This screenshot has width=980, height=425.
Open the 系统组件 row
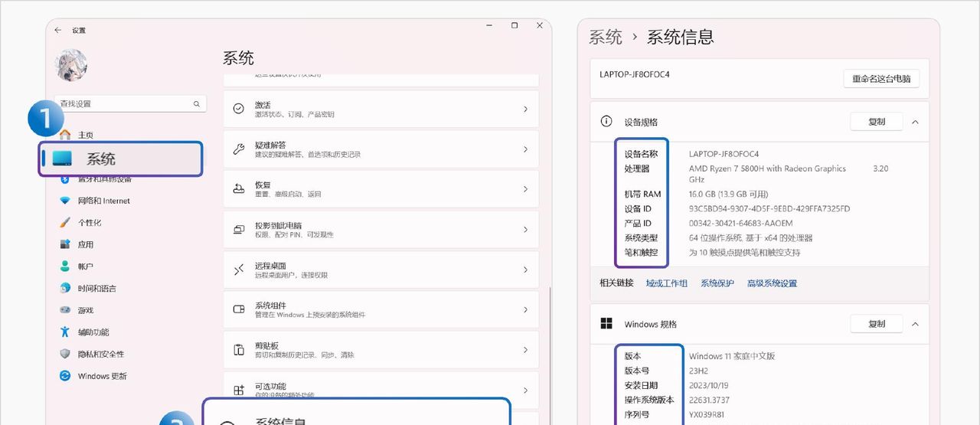click(x=381, y=310)
